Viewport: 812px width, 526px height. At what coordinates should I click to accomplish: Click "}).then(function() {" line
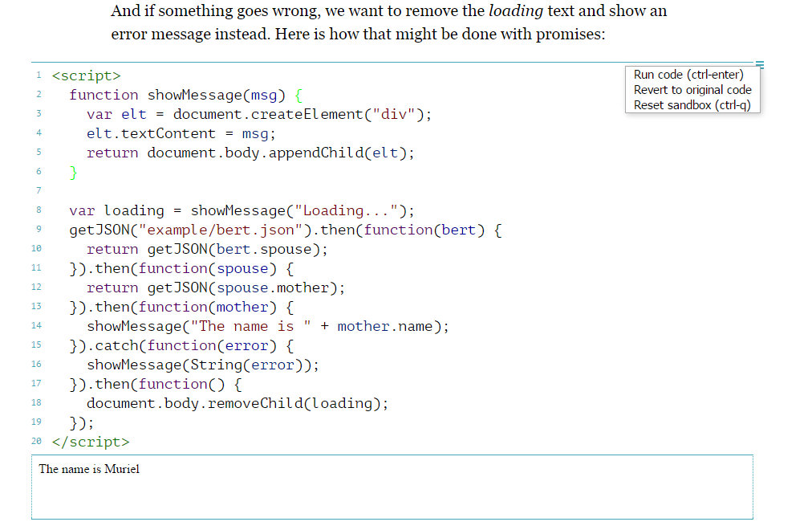coord(156,384)
